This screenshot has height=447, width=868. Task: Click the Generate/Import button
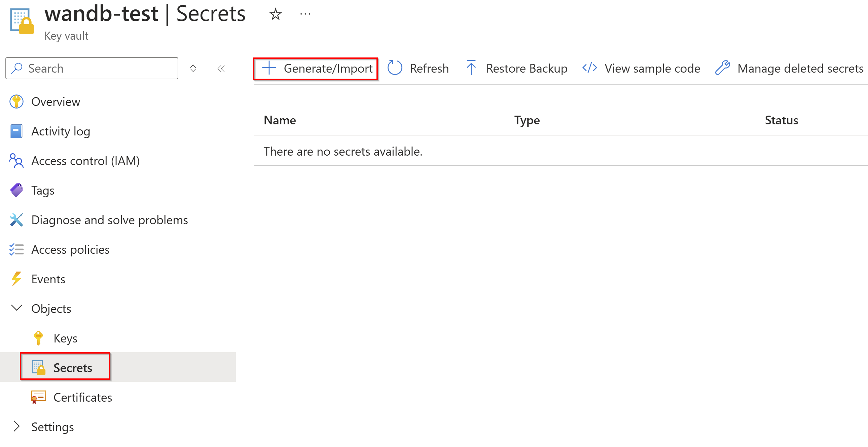click(316, 69)
